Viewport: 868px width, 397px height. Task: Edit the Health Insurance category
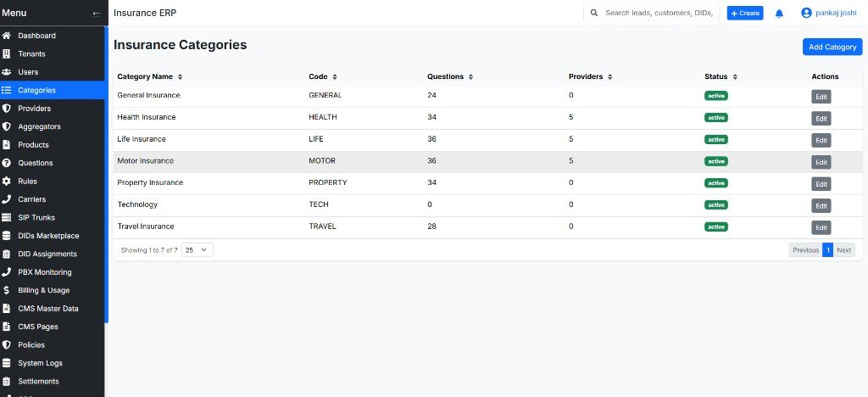821,119
